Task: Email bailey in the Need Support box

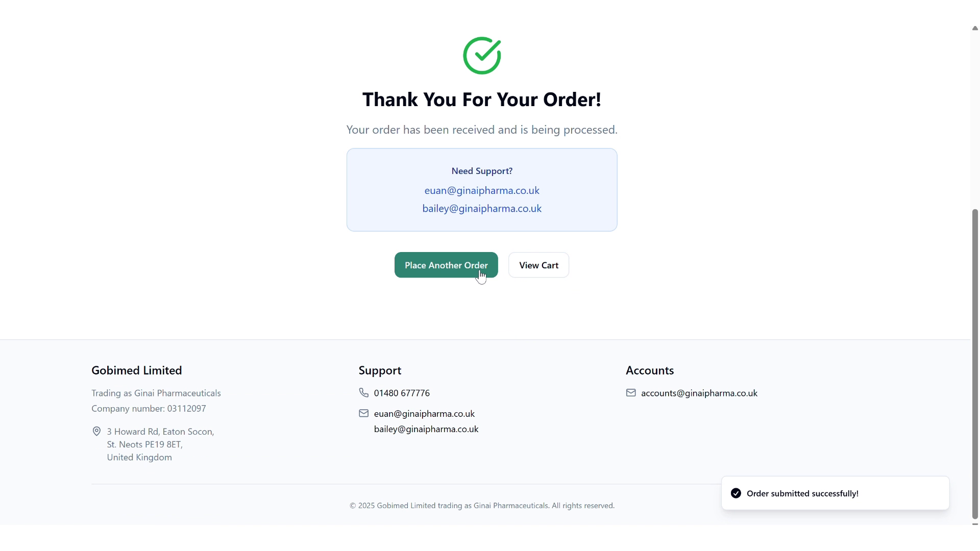Action: point(482,209)
